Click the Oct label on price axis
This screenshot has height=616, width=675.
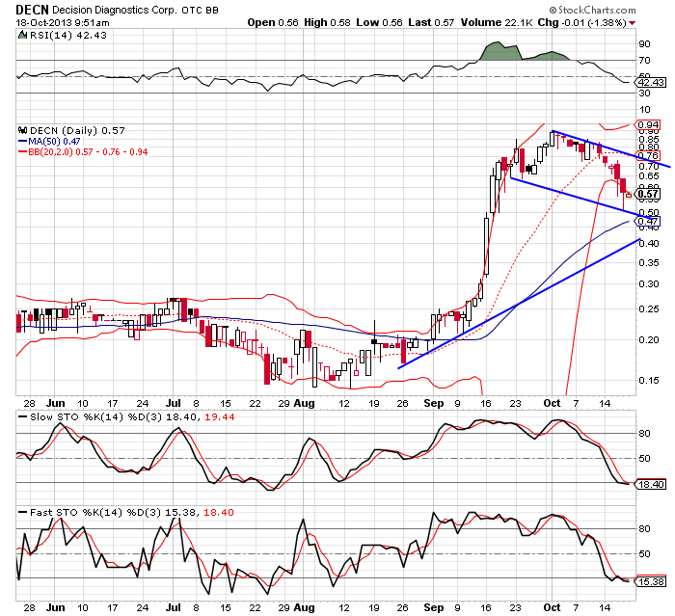[552, 403]
